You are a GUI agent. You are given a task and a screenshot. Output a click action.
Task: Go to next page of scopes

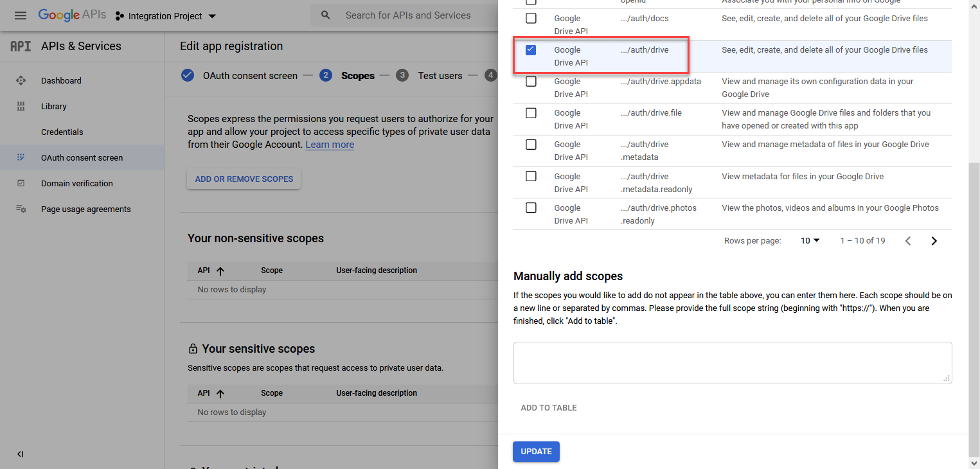pyautogui.click(x=934, y=241)
